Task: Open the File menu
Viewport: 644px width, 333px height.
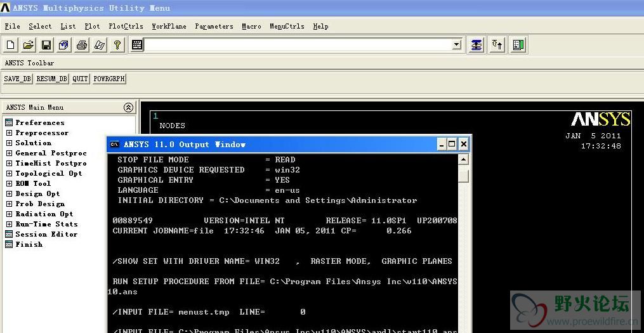Action: coord(12,26)
